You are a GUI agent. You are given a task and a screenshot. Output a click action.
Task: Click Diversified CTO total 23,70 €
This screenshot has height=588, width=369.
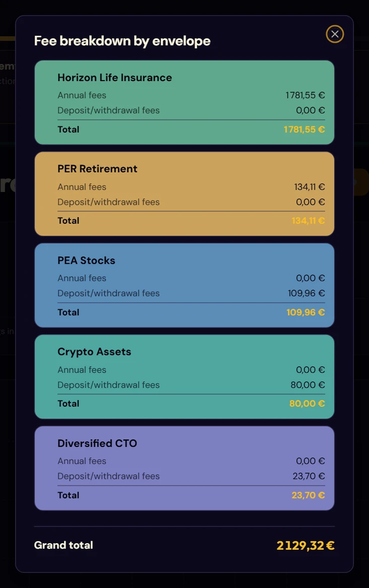[308, 495]
